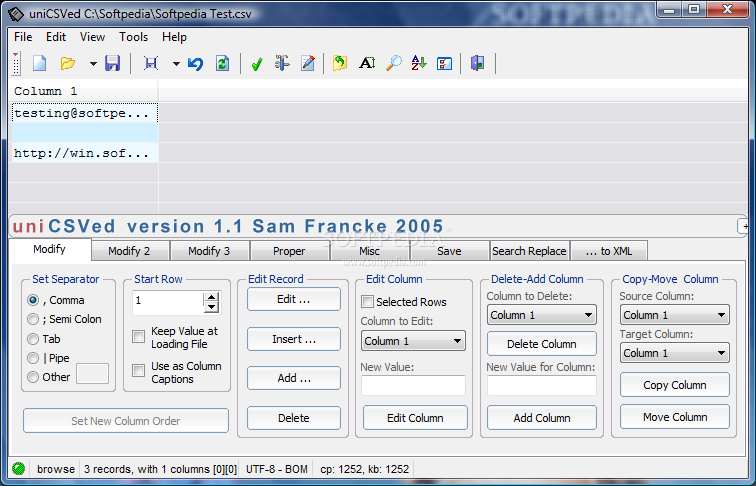Click the Delete Column button
The height and width of the screenshot is (486, 756).
(x=541, y=344)
